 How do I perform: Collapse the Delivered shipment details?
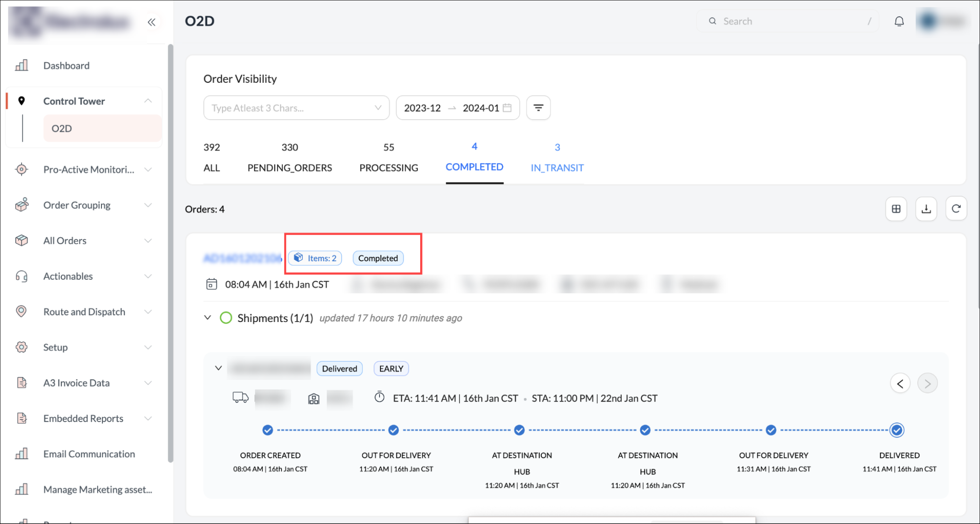(x=219, y=368)
